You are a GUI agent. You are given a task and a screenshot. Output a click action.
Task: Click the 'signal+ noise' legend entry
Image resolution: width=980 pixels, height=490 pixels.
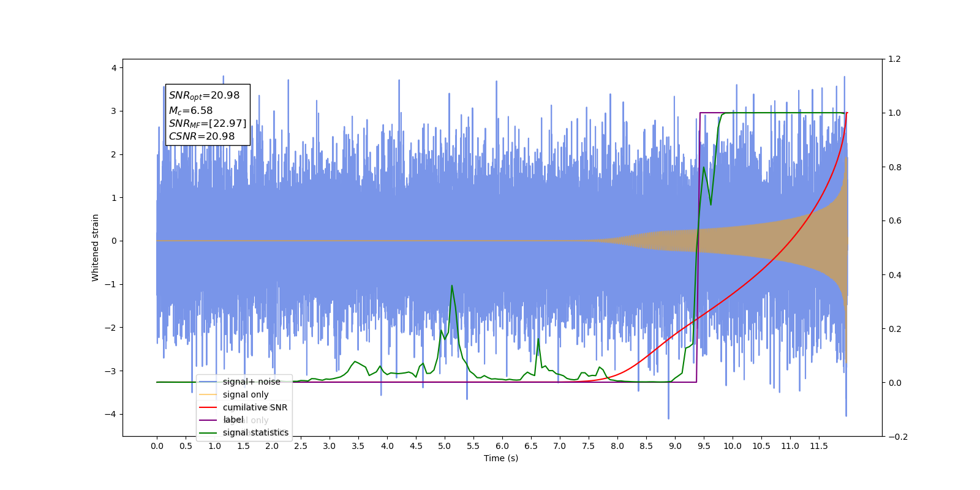point(240,382)
